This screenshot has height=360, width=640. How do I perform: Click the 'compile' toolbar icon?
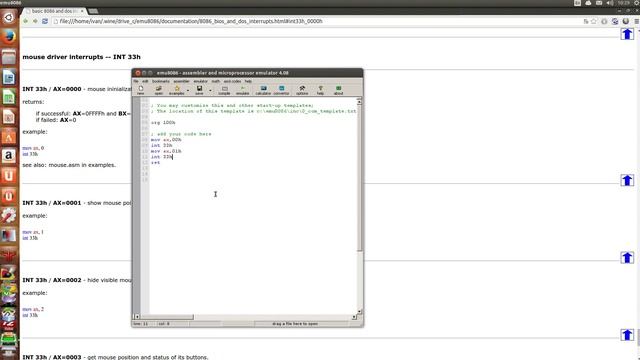pos(224,90)
